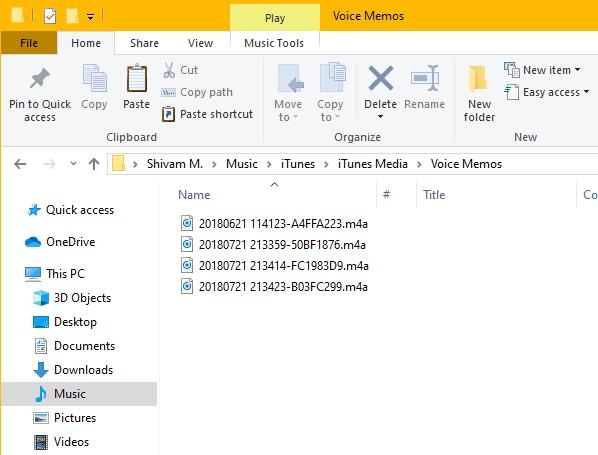Click the Pin to Quick access icon

pos(40,78)
